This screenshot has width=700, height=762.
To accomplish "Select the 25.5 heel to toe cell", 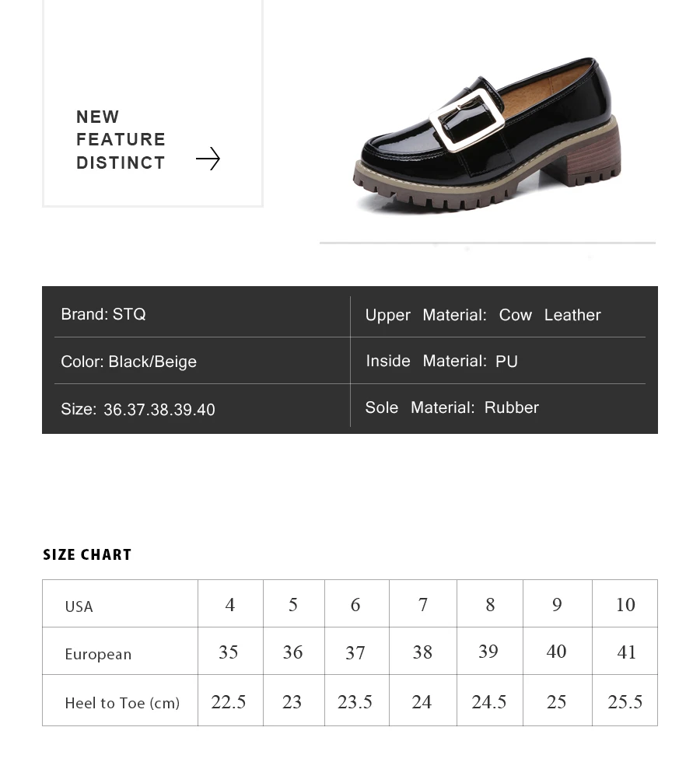I will tap(625, 701).
